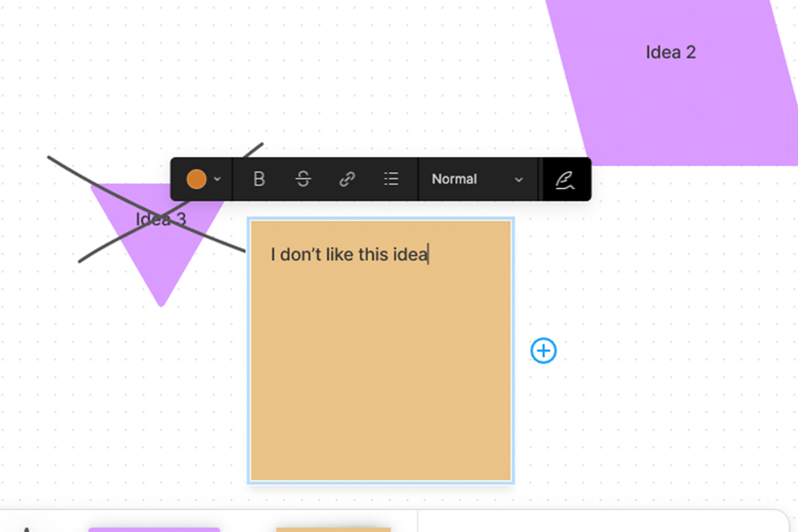Select the sticky note tool at the bottom
Image resolution: width=798 pixels, height=532 pixels.
click(334, 529)
